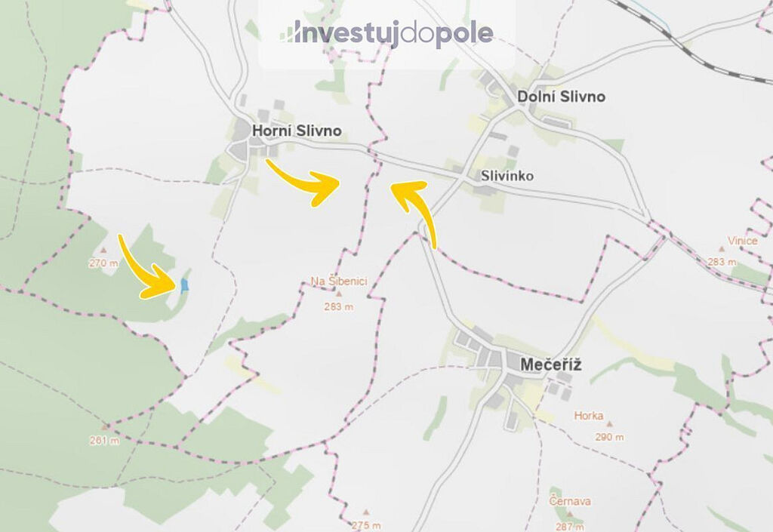773x532 pixels.
Task: Click the 275 m peak marker
Action: coord(366,513)
